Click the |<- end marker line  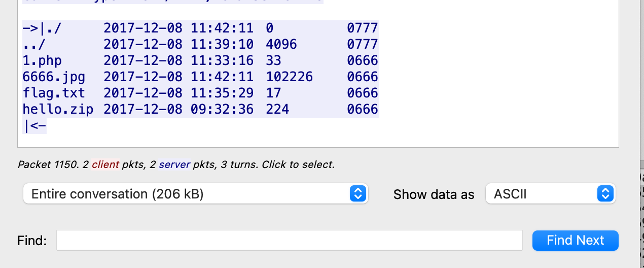tap(34, 126)
